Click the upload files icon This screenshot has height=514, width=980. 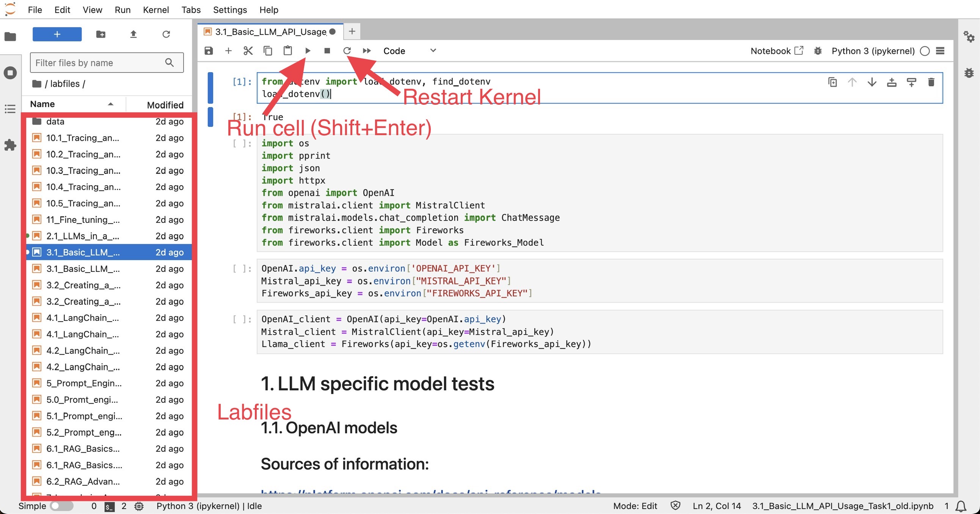tap(133, 34)
